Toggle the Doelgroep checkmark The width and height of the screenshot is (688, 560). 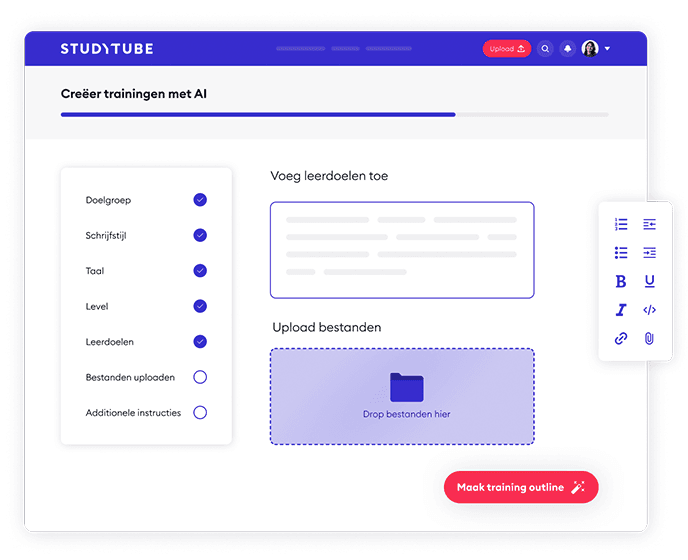[x=200, y=200]
